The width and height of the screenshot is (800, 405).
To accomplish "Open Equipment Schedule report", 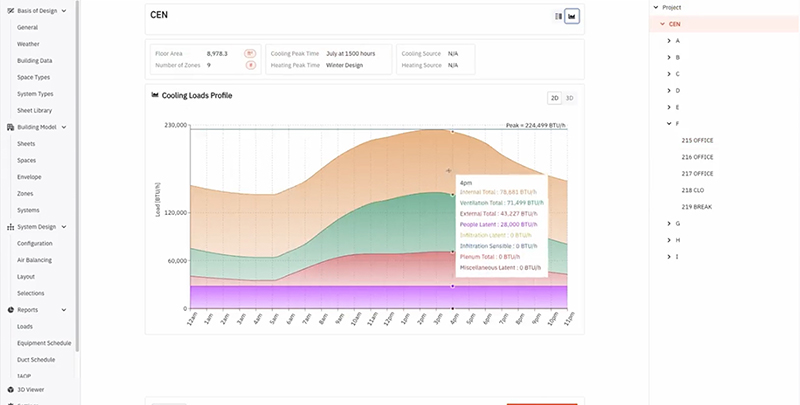I will 44,343.
